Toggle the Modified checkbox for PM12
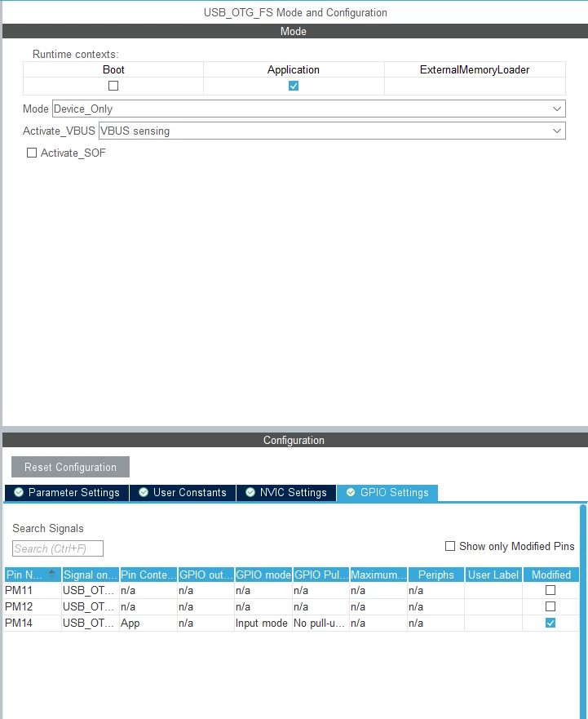Image resolution: width=588 pixels, height=719 pixels. pyautogui.click(x=550, y=606)
